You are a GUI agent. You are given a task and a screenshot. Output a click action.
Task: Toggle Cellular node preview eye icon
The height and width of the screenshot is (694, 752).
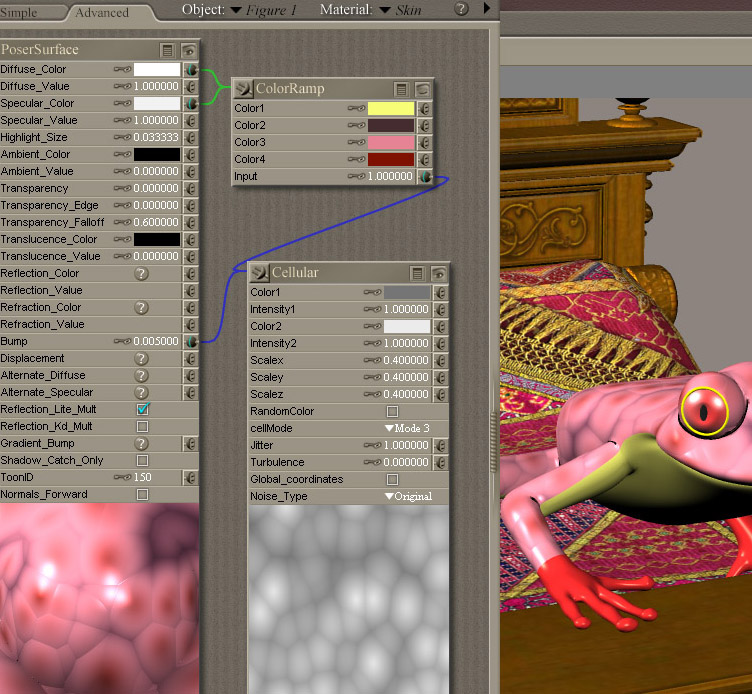[x=439, y=273]
